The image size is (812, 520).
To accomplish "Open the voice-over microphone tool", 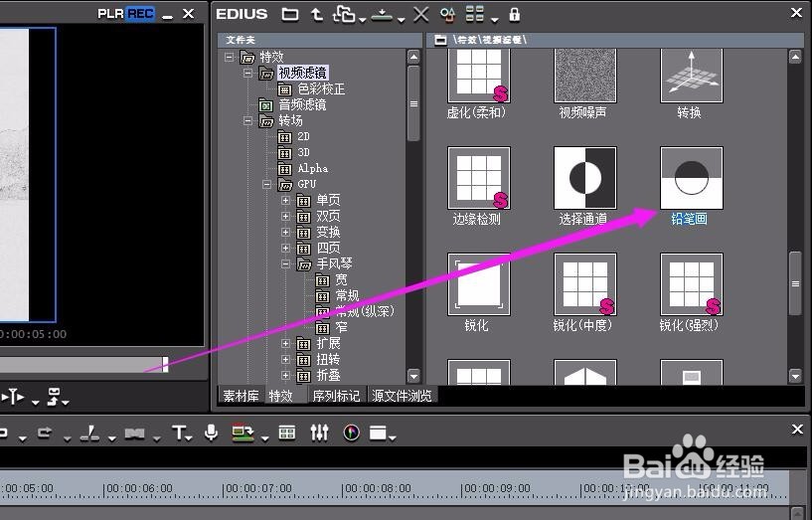I will click(211, 433).
